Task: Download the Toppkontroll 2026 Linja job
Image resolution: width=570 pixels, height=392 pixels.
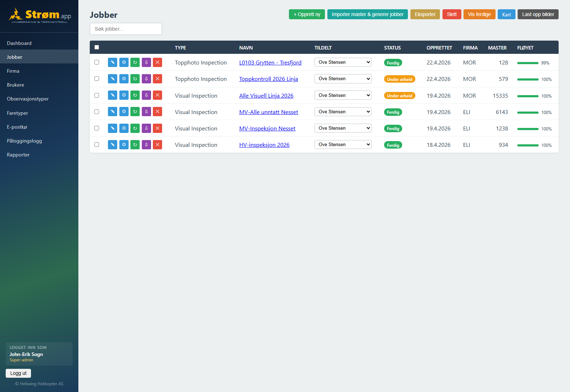Action: [146, 79]
